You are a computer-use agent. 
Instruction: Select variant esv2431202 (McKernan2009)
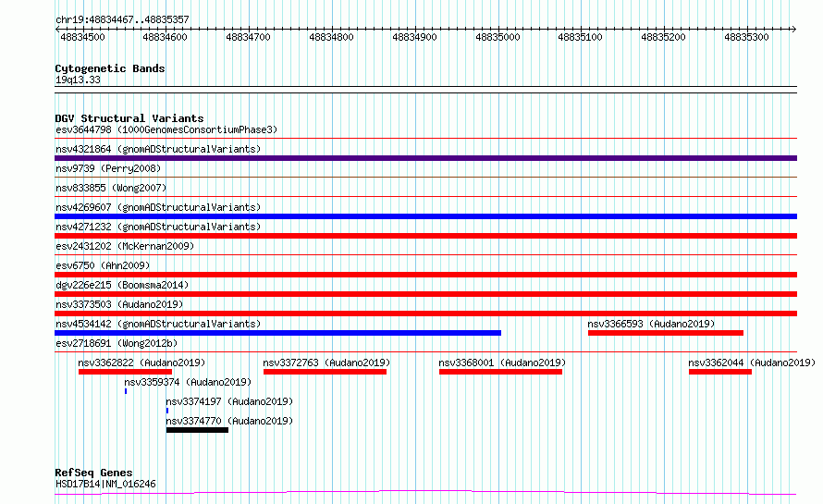point(125,246)
